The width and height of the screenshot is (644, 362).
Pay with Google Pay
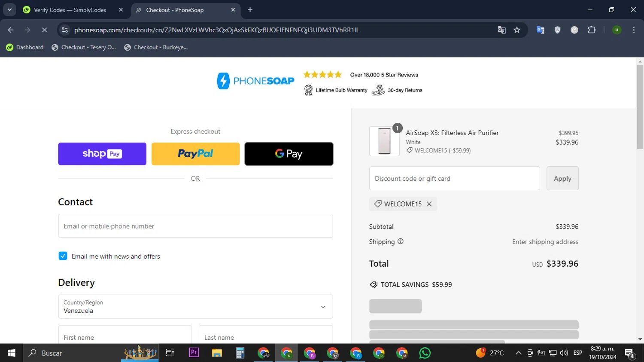(289, 154)
